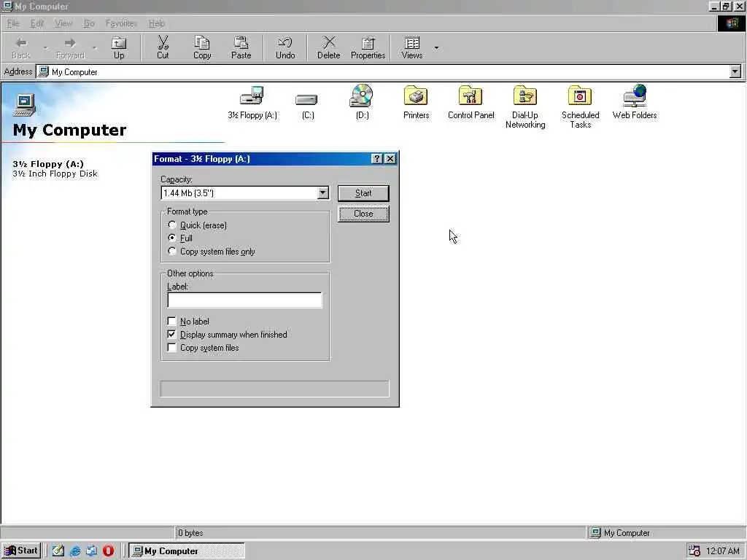The width and height of the screenshot is (747, 560).
Task: Check the No label checkbox
Action: [x=171, y=321]
